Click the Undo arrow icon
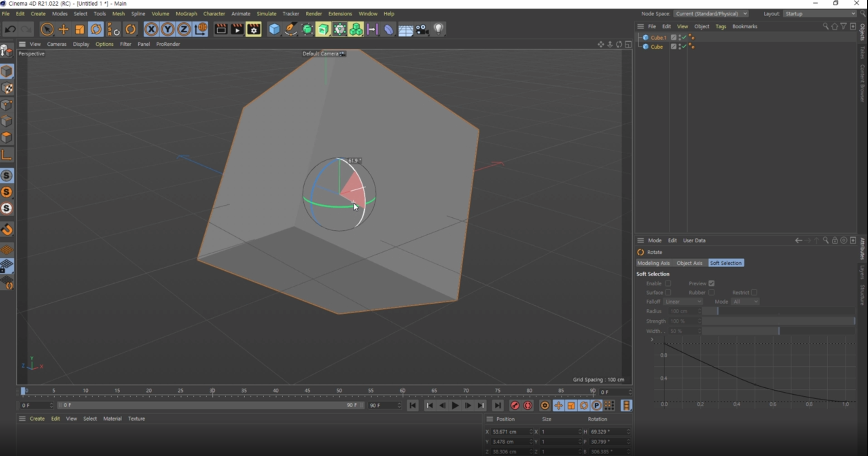 click(10, 30)
